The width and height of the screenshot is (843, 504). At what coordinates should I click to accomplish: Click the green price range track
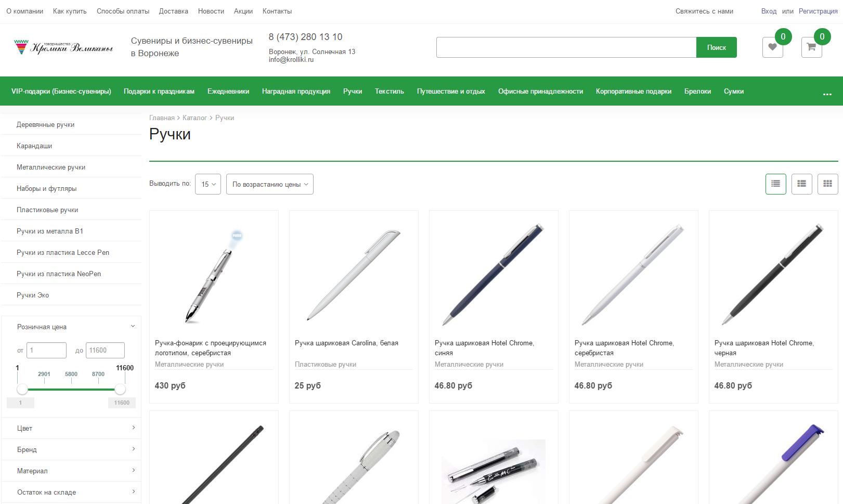71,389
